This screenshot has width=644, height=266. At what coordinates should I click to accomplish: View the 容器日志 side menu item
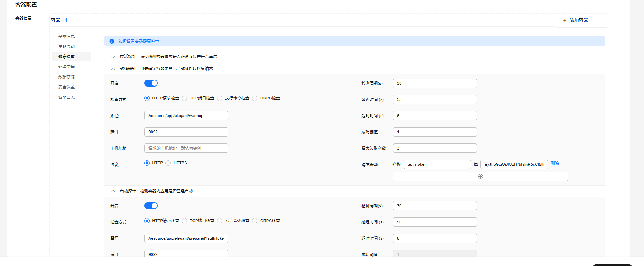click(x=66, y=97)
